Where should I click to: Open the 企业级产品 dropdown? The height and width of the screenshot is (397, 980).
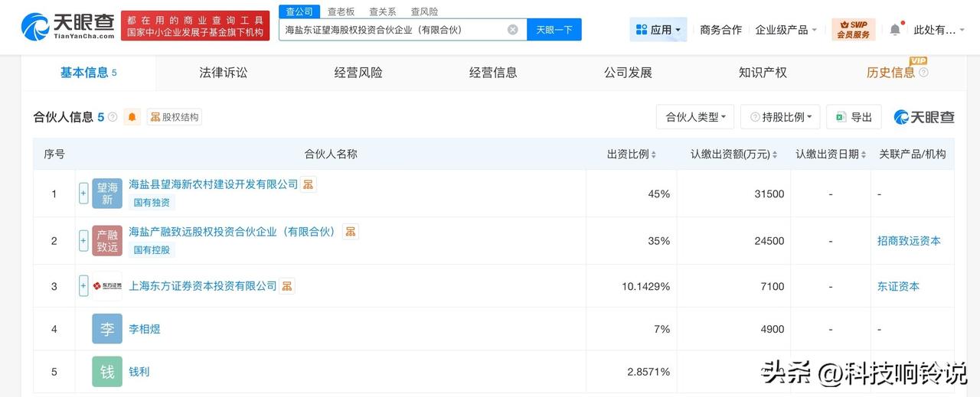(x=786, y=30)
